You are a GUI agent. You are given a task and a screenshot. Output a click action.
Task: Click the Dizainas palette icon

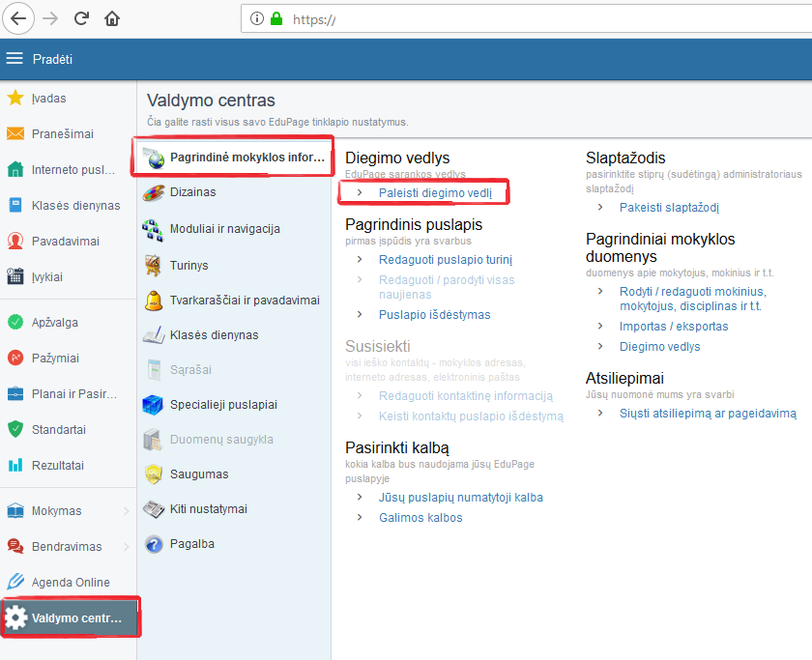coord(154,193)
